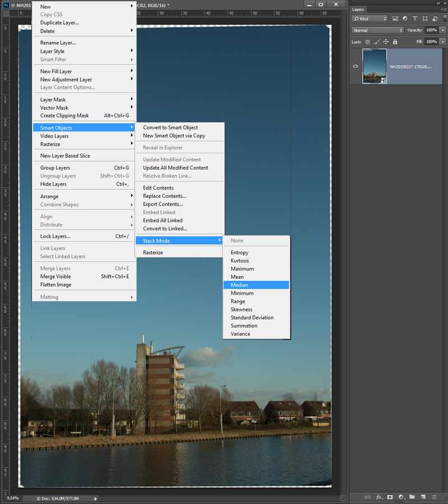Image resolution: width=448 pixels, height=504 pixels.
Task: Choose Kurtosis stack mode
Action: click(x=256, y=260)
